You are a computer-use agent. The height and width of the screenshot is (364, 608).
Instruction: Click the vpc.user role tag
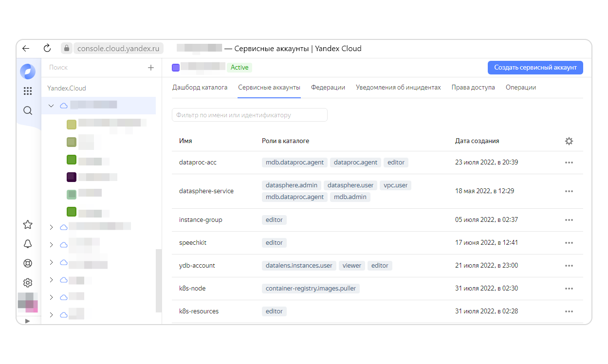[x=395, y=185]
